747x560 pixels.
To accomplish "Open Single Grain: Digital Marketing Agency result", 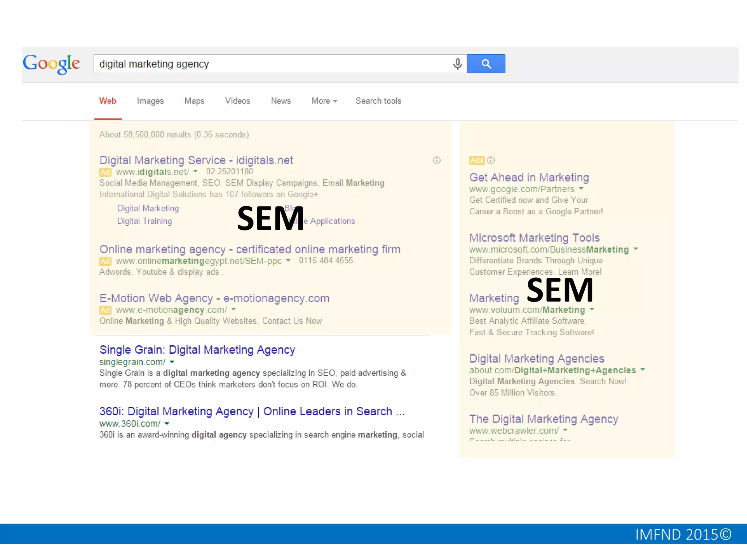I will (197, 350).
